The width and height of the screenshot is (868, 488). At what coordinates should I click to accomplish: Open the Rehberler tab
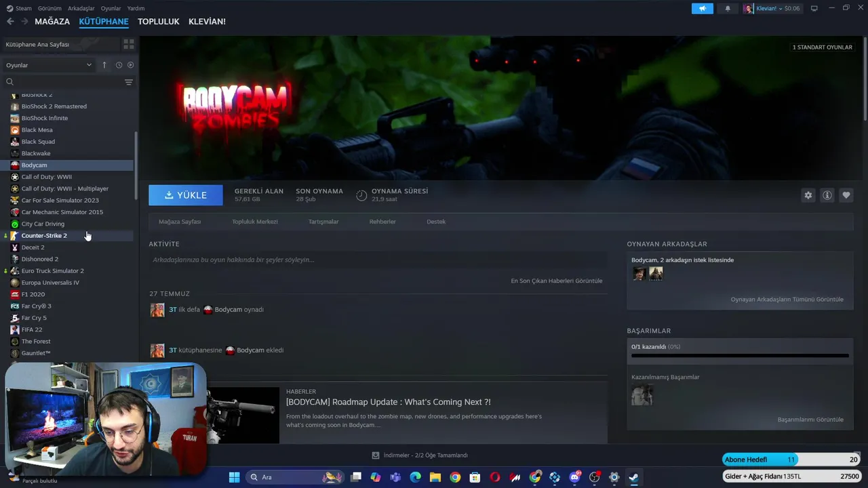point(382,222)
